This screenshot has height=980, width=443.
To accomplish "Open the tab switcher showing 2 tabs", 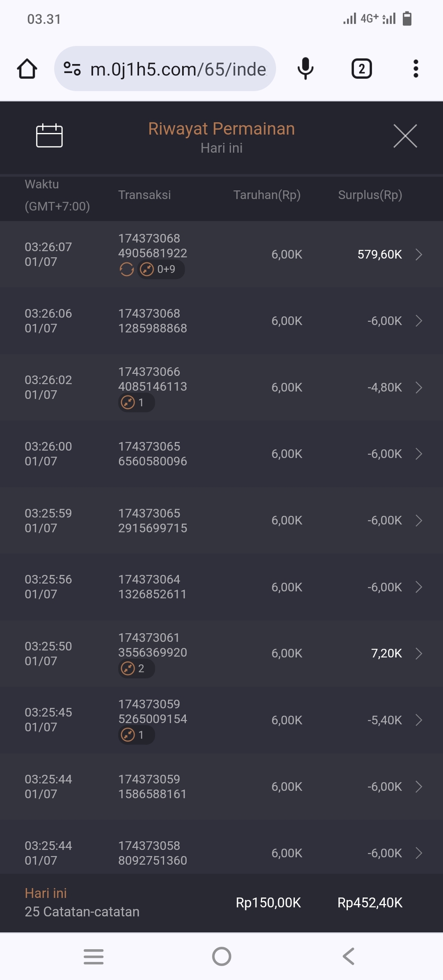I will point(361,69).
